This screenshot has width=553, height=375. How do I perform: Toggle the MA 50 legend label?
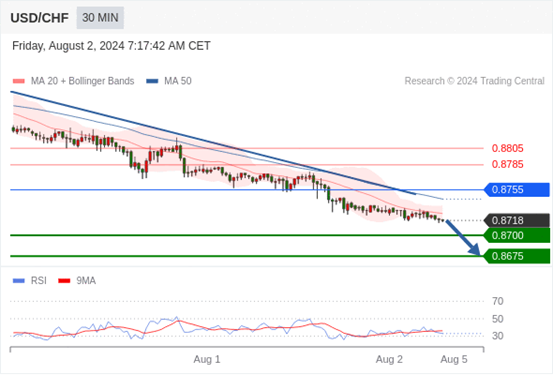click(x=178, y=81)
